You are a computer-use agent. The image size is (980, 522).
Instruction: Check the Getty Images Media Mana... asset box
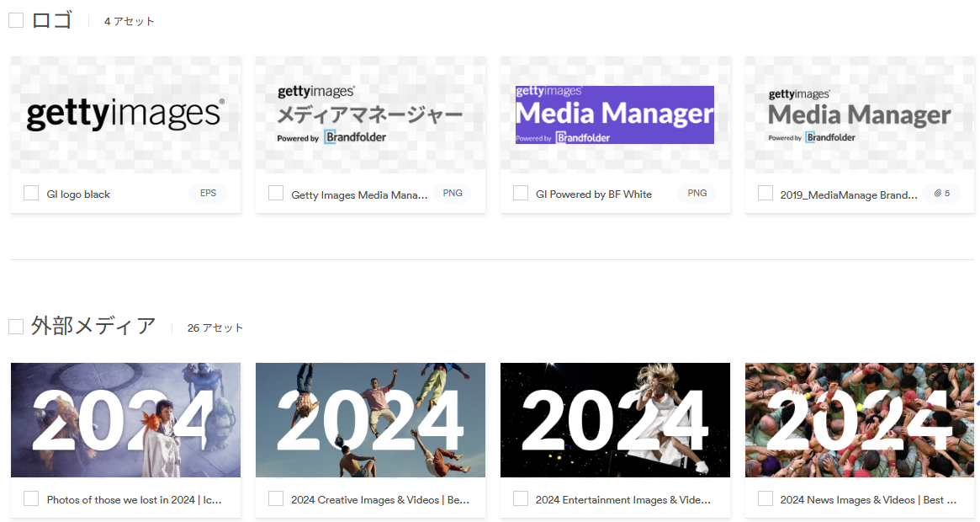tap(276, 193)
